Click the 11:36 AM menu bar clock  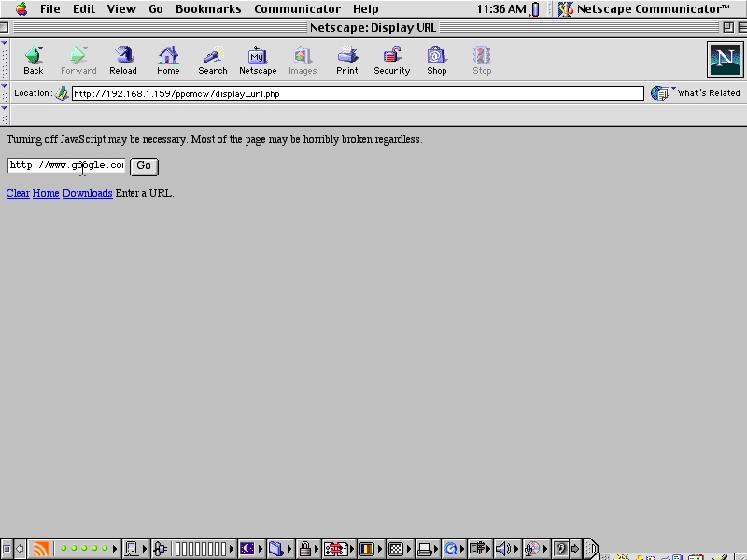[x=501, y=8]
